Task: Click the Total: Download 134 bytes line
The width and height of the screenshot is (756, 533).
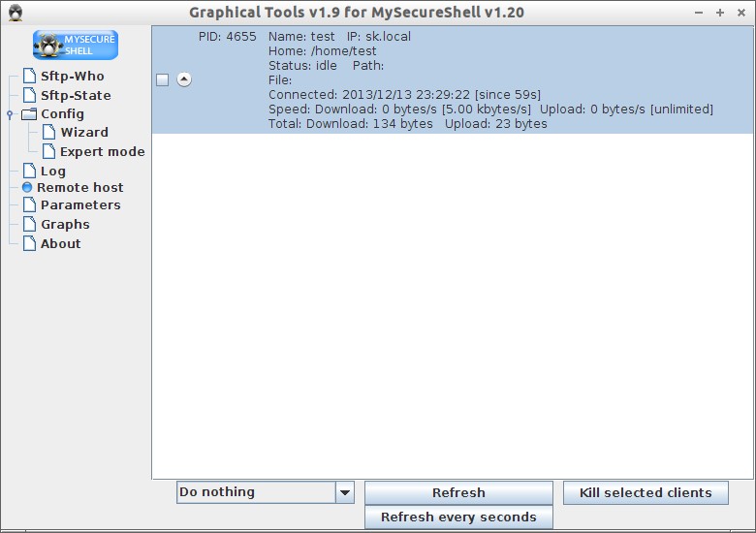Action: pyautogui.click(x=407, y=124)
